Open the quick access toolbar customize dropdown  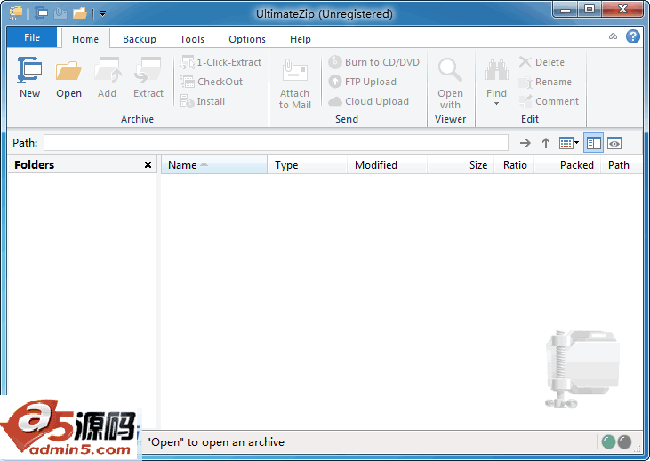(x=102, y=14)
